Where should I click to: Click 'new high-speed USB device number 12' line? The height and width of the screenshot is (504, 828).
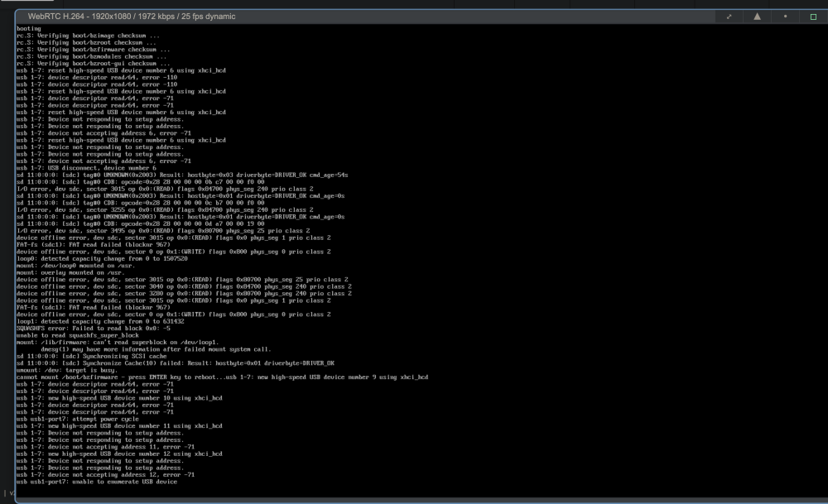tap(119, 454)
